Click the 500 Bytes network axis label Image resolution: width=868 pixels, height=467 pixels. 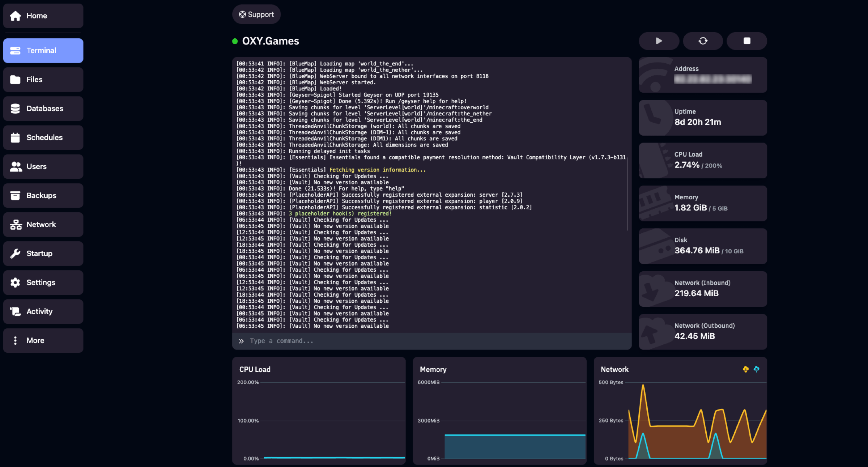[611, 382]
